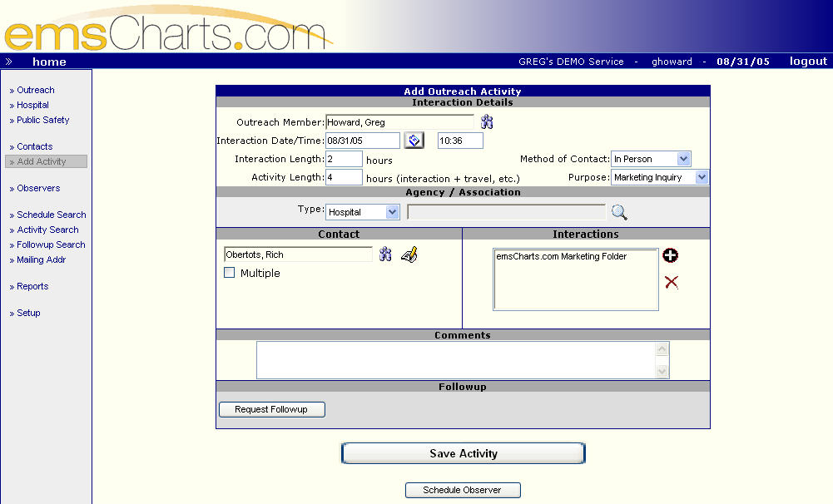
Task: Click the interaction time field showing 10:36
Action: click(460, 141)
